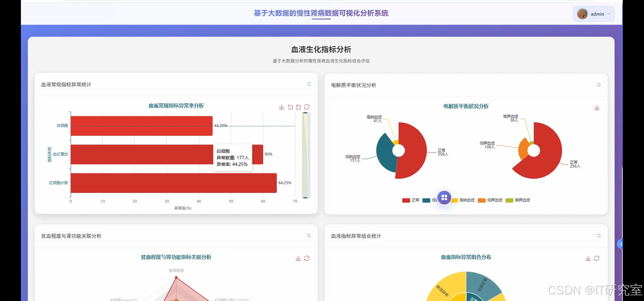
Task: Click the 电解质平衡状况分析 chart title in teal
Action: pos(466,106)
